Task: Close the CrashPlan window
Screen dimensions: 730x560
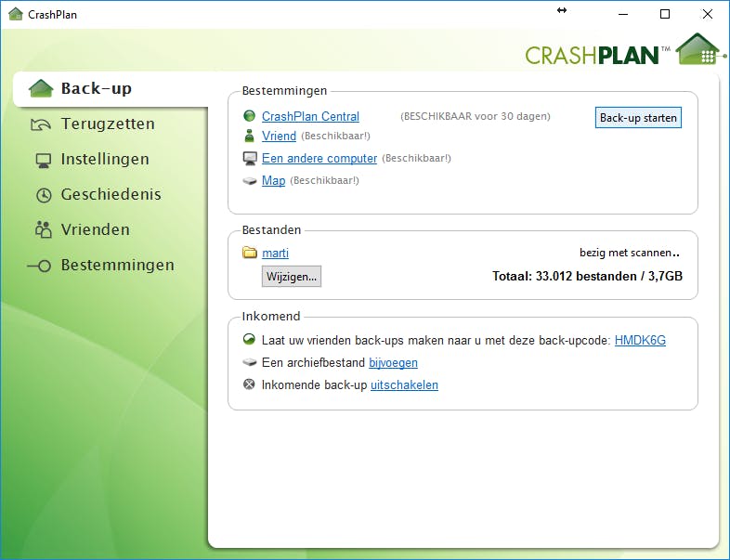Action: [707, 14]
